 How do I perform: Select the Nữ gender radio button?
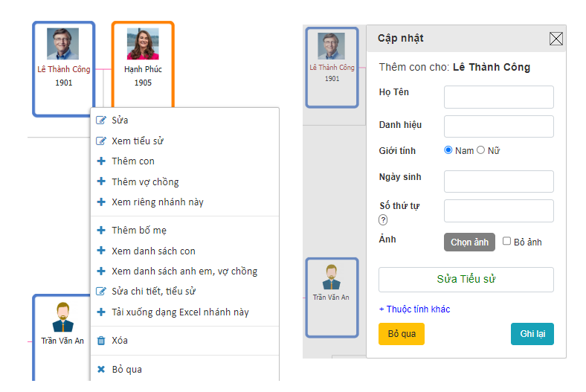(x=480, y=150)
